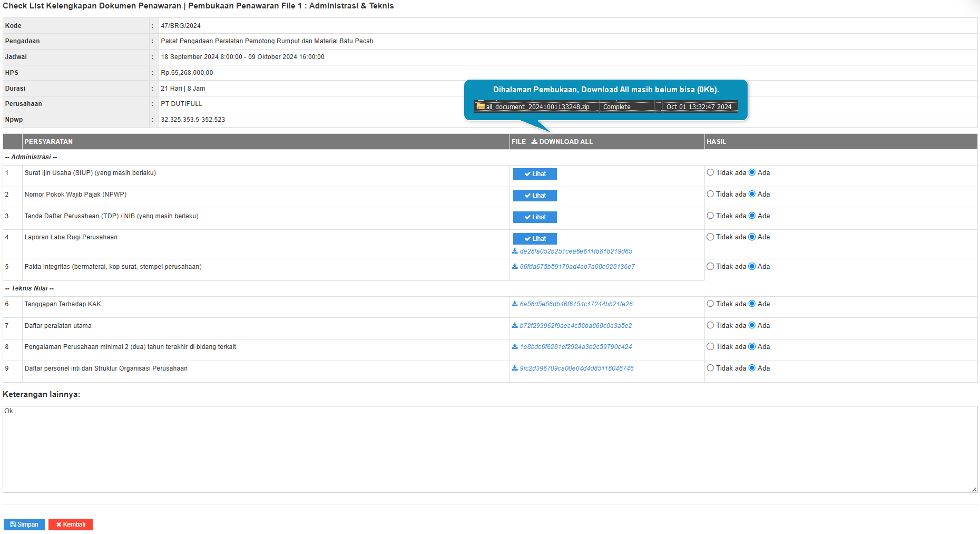
Task: Choose Tidak ada for Daftar peralatan utama
Action: click(x=710, y=325)
